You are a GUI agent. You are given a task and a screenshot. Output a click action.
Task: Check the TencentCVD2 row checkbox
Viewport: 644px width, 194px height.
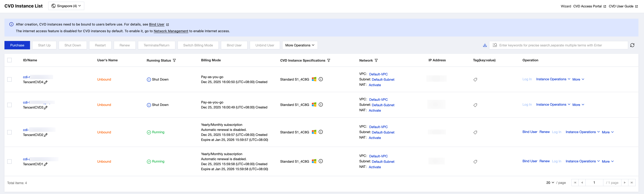click(9, 132)
